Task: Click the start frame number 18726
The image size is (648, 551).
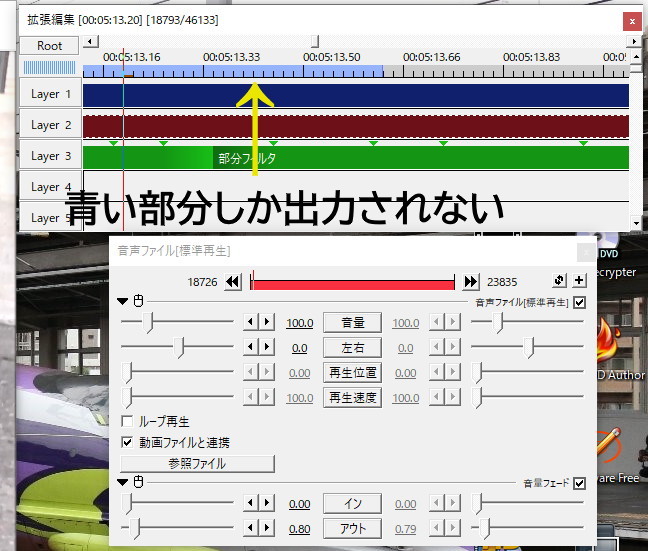Action: point(202,282)
